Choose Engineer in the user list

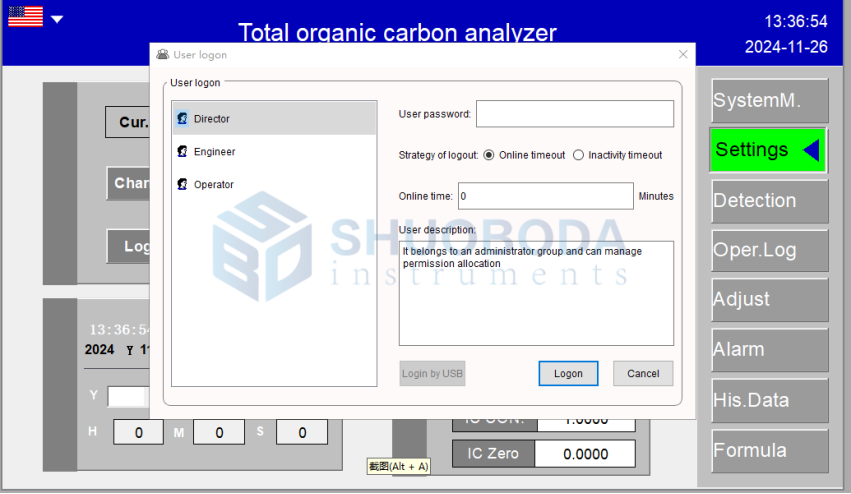pos(274,151)
